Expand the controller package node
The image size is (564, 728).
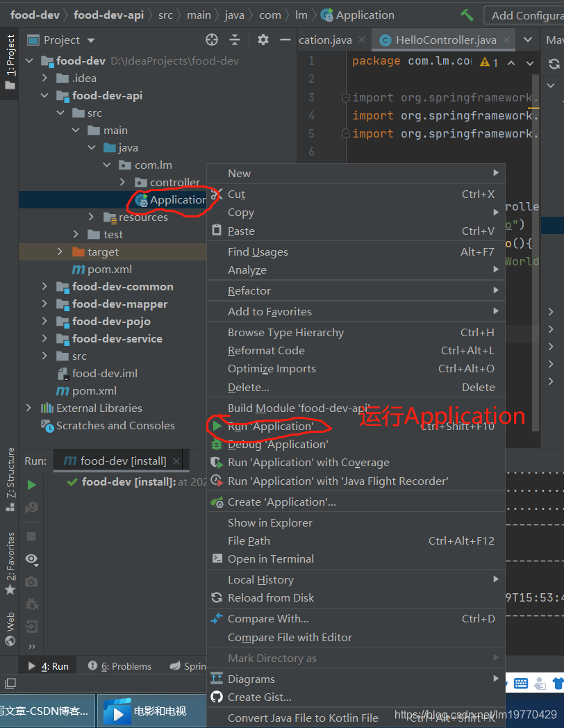tap(122, 182)
